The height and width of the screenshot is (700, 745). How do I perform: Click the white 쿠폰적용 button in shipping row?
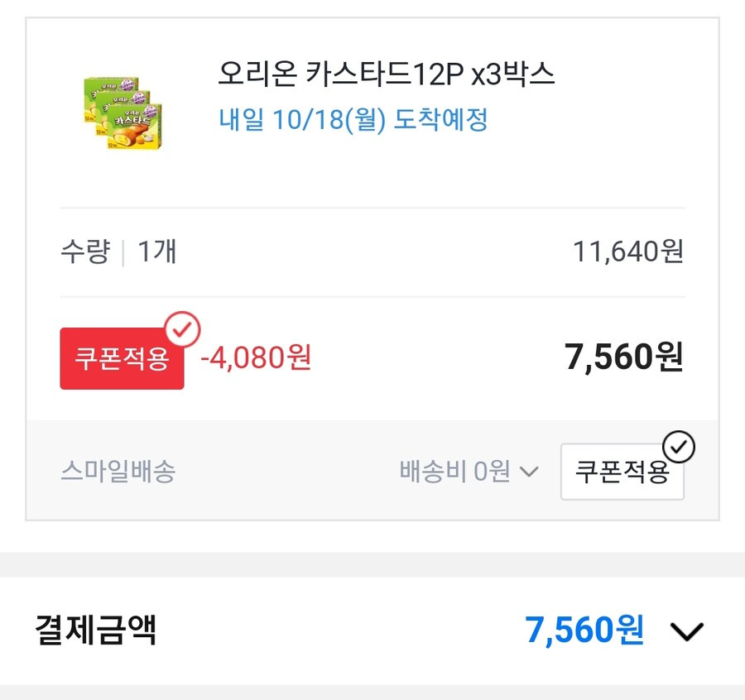tap(622, 472)
